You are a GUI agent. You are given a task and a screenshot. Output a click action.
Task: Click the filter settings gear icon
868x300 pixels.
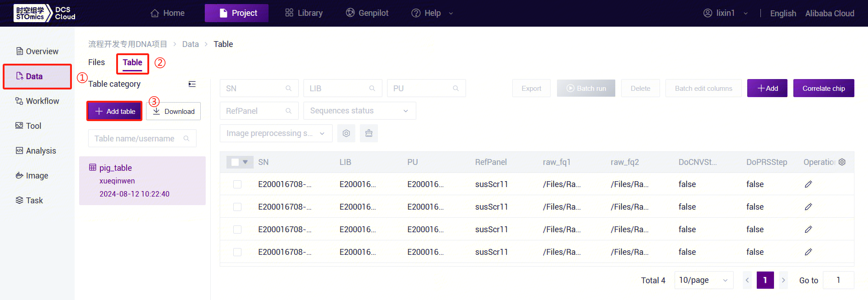[346, 133]
